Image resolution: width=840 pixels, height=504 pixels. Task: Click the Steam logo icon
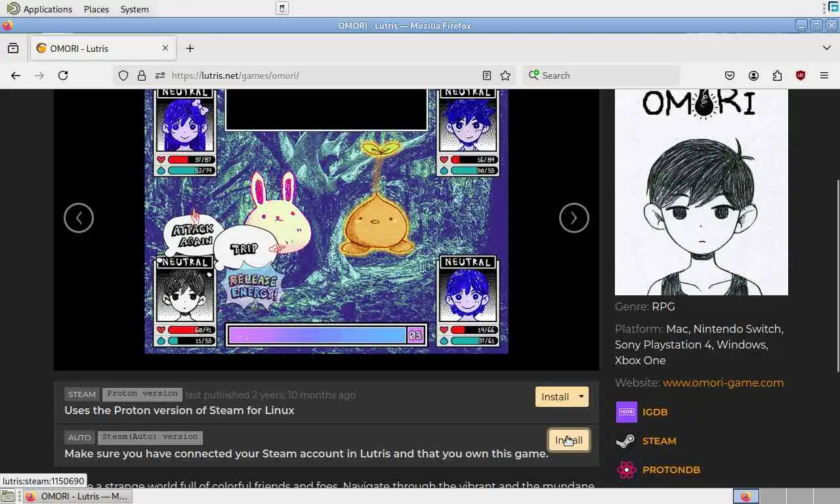point(625,441)
